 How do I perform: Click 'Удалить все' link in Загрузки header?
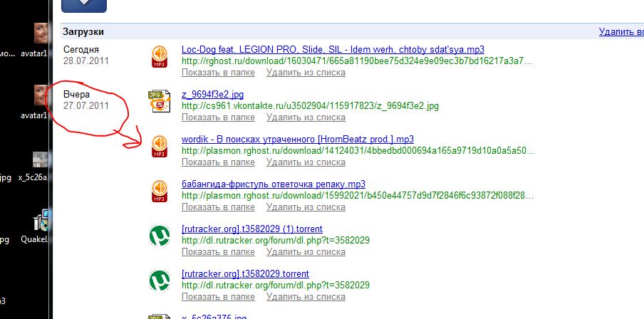[620, 31]
